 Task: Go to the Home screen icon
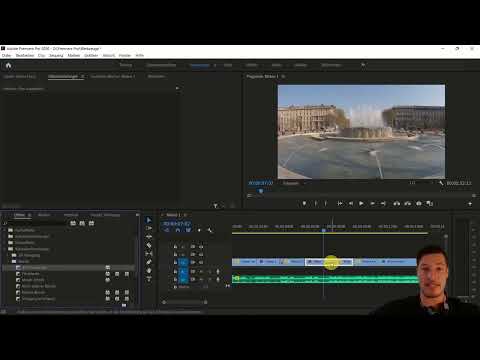(x=9, y=65)
